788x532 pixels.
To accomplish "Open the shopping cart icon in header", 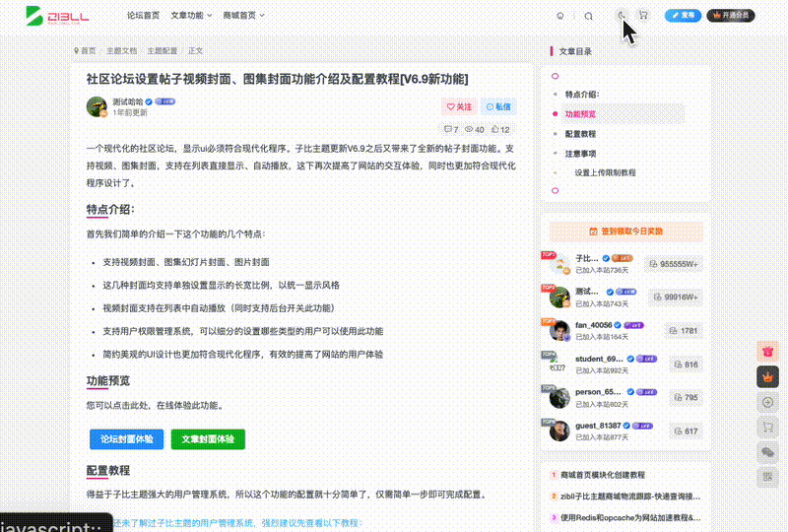I will coord(643,16).
